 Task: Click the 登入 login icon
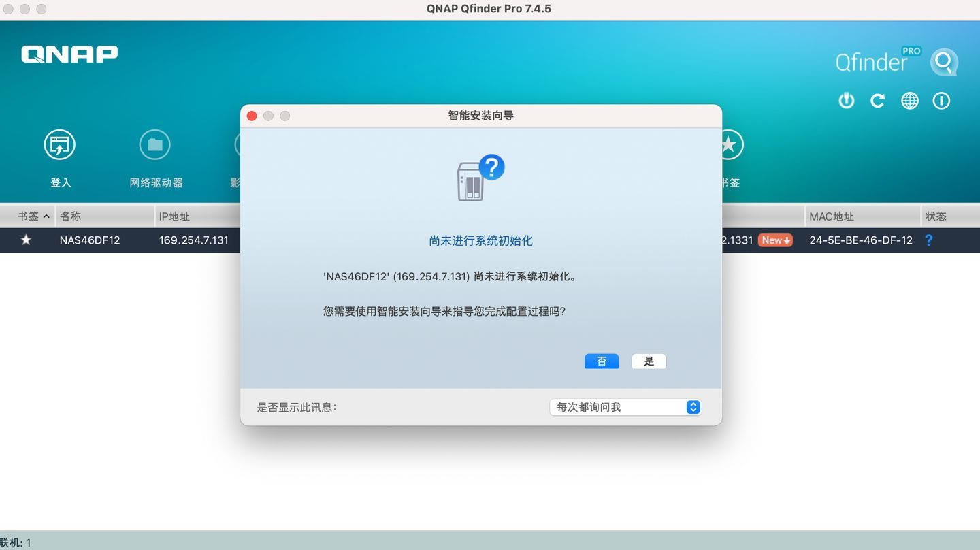pyautogui.click(x=60, y=144)
